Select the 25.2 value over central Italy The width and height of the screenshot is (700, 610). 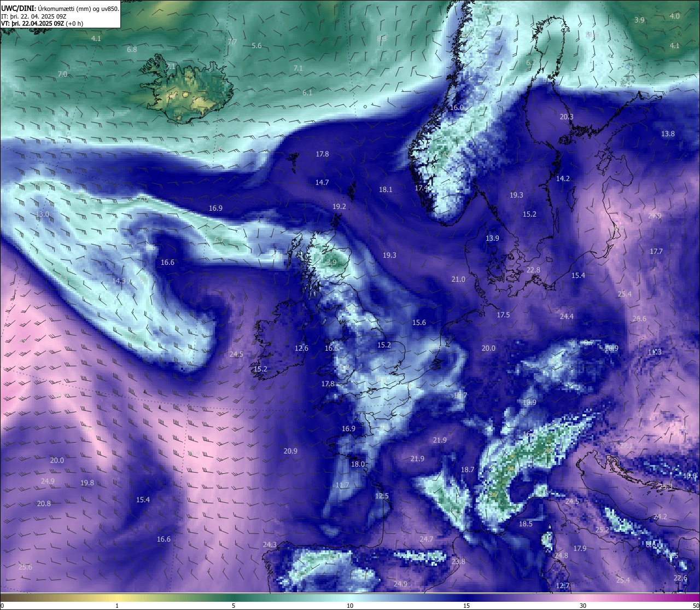pyautogui.click(x=602, y=530)
